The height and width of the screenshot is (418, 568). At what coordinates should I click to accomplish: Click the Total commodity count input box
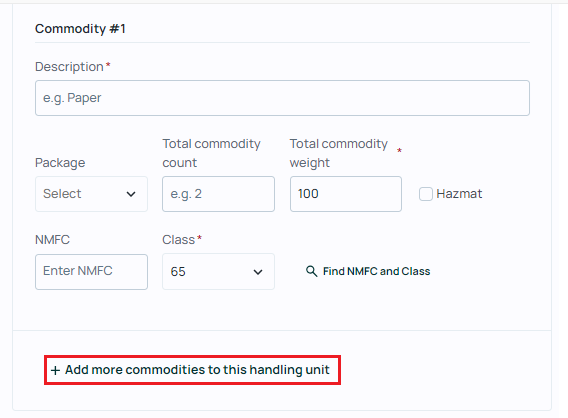[218, 194]
